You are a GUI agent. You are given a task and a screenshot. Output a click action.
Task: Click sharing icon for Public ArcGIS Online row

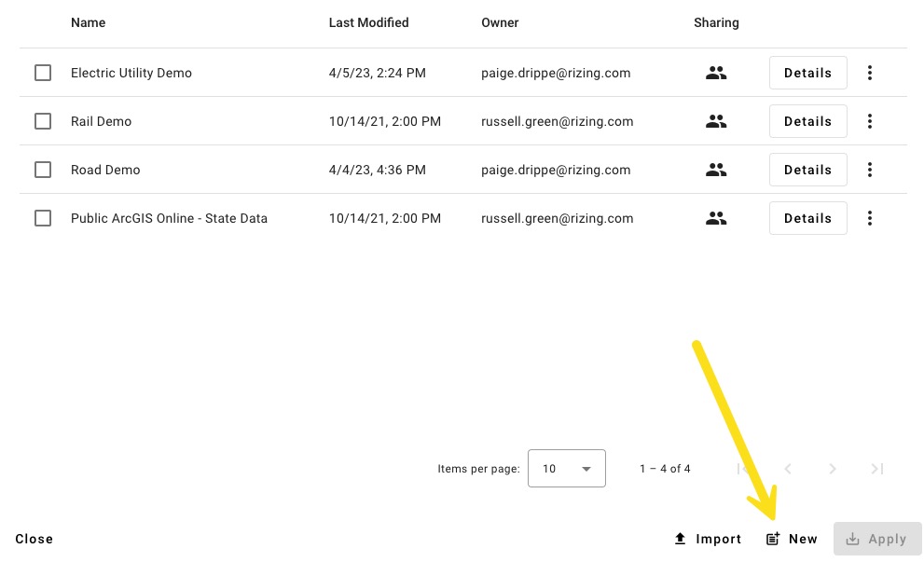716,218
